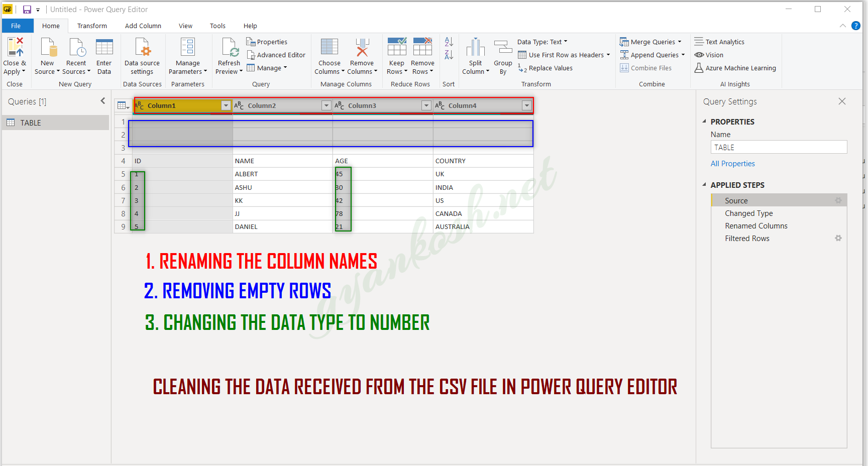Click the Split Column icon
This screenshot has width=868, height=466.
[x=475, y=47]
